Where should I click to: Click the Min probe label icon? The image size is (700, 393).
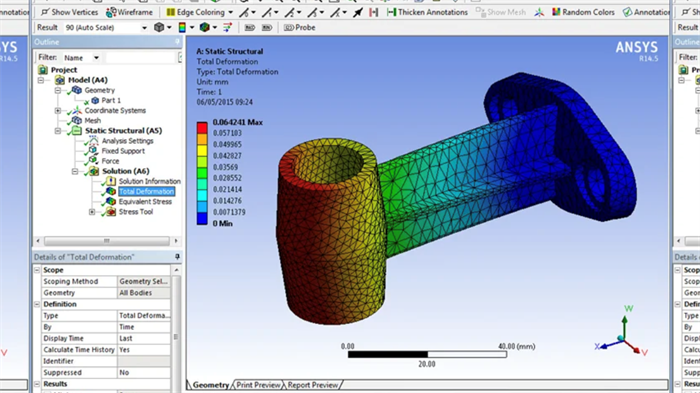[x=267, y=28]
